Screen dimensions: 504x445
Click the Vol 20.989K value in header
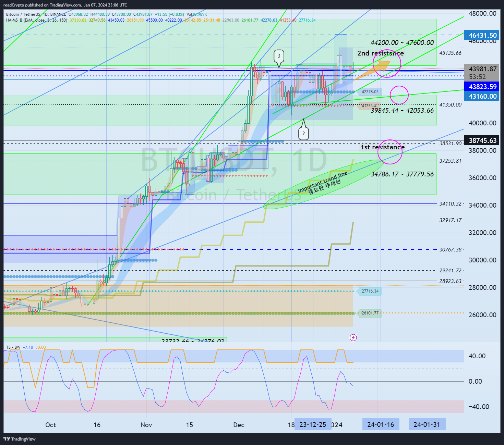(x=197, y=14)
